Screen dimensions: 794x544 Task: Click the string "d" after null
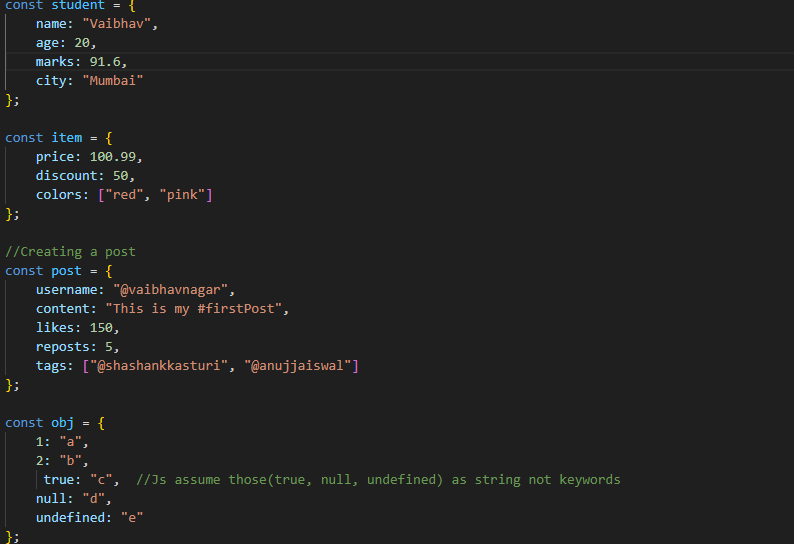[x=94, y=499]
